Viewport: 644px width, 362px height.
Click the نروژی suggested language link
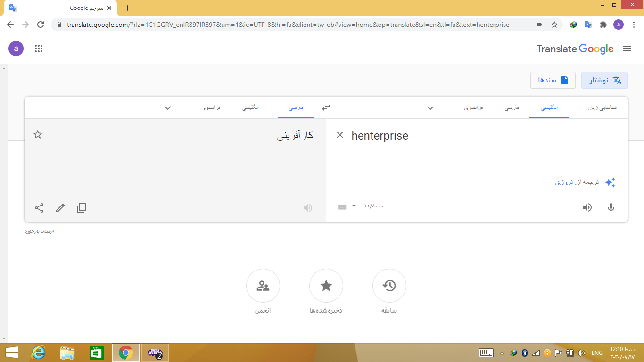(x=564, y=182)
